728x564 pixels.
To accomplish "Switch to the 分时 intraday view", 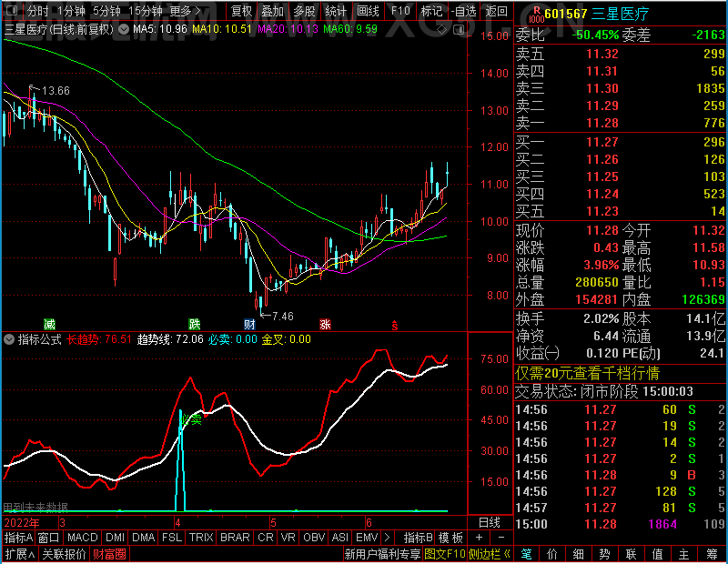I will point(37,10).
